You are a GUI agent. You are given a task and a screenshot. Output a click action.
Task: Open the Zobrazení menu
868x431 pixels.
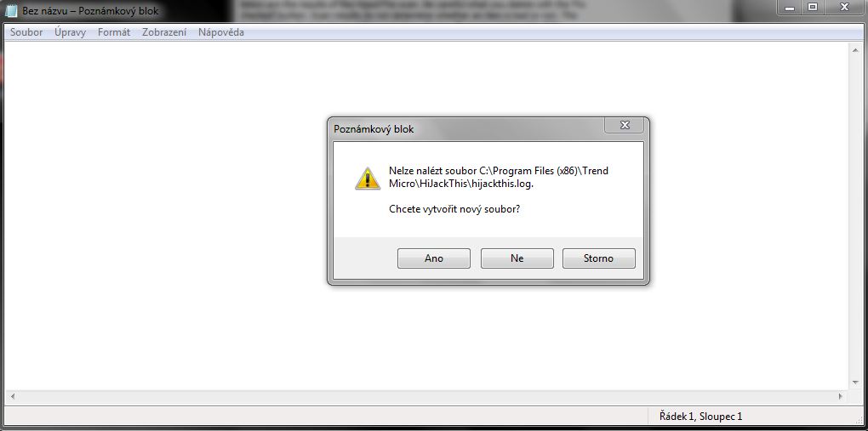click(164, 32)
